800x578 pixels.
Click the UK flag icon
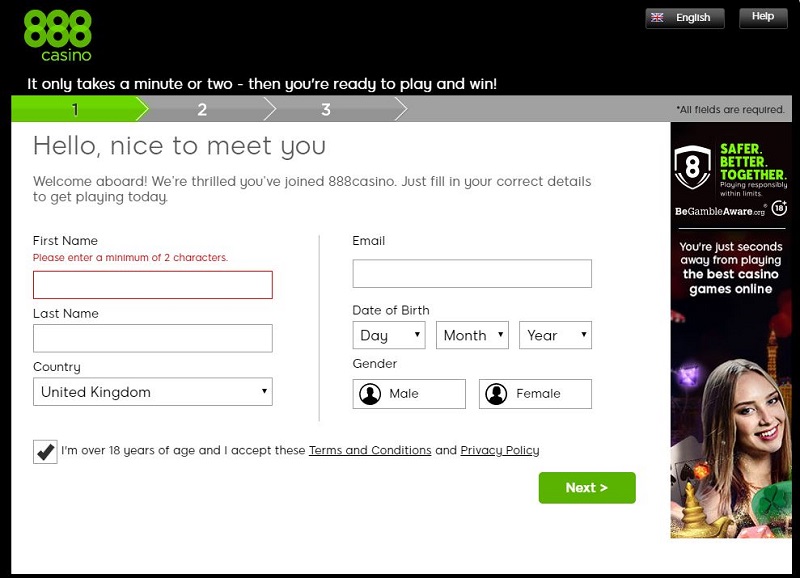(657, 17)
